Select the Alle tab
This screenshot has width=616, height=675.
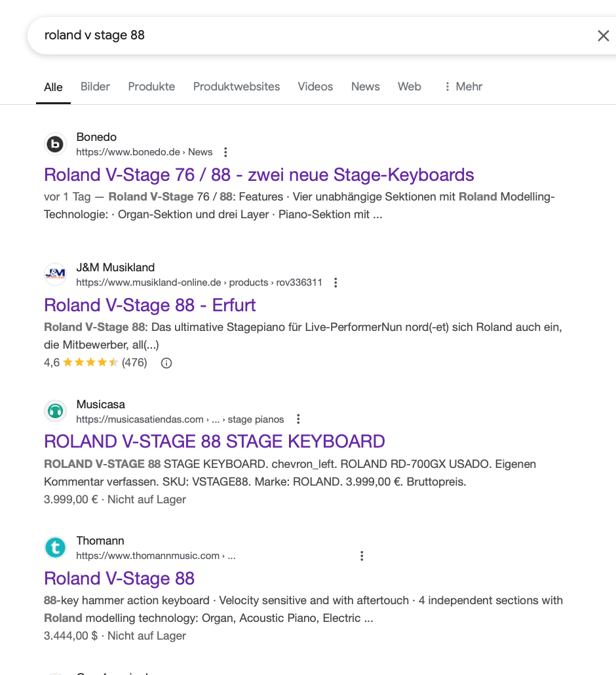point(53,87)
